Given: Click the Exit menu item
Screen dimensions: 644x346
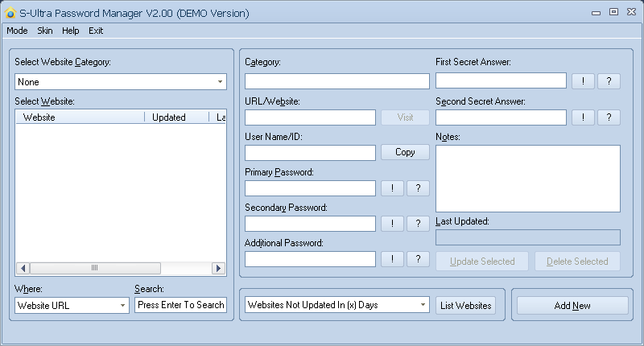Looking at the screenshot, I should (96, 31).
